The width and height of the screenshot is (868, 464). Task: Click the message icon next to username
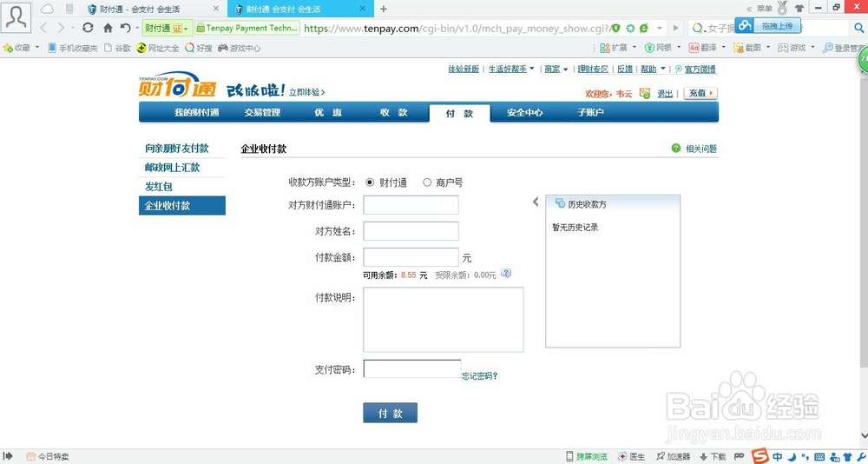644,93
